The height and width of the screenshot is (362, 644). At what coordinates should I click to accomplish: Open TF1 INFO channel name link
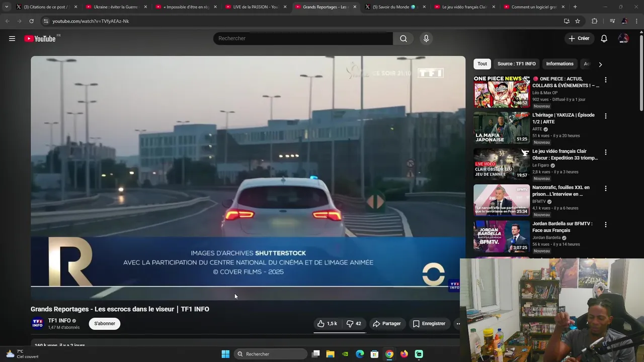pos(59,320)
